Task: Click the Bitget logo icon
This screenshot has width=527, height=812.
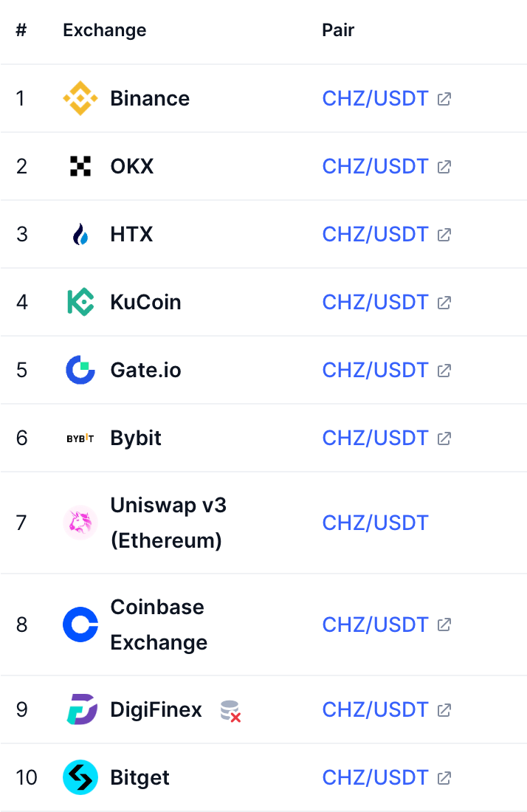Action: point(80,777)
